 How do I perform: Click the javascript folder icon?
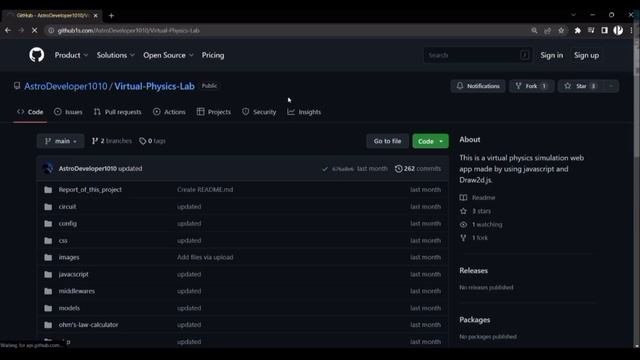[x=48, y=274]
